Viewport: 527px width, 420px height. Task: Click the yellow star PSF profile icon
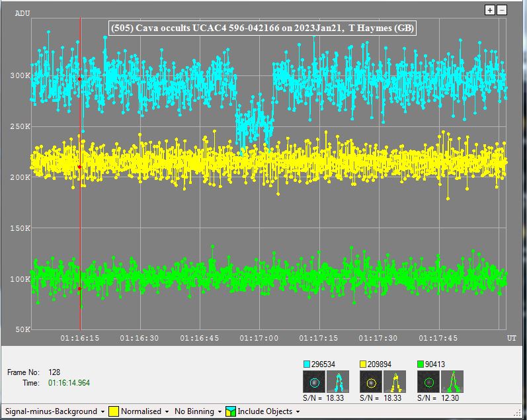click(x=395, y=382)
